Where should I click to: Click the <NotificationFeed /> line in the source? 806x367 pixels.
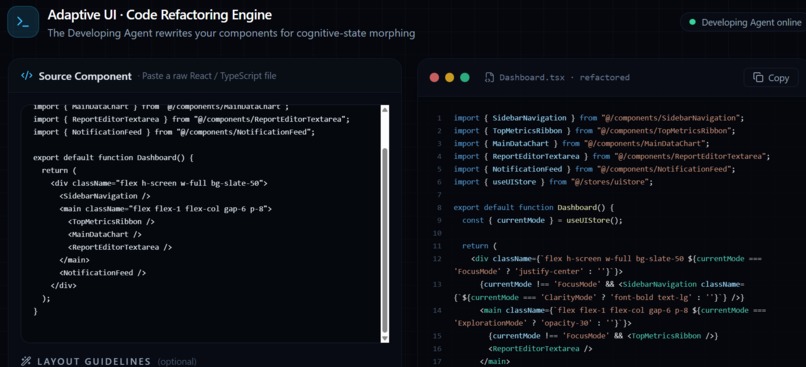pos(103,272)
